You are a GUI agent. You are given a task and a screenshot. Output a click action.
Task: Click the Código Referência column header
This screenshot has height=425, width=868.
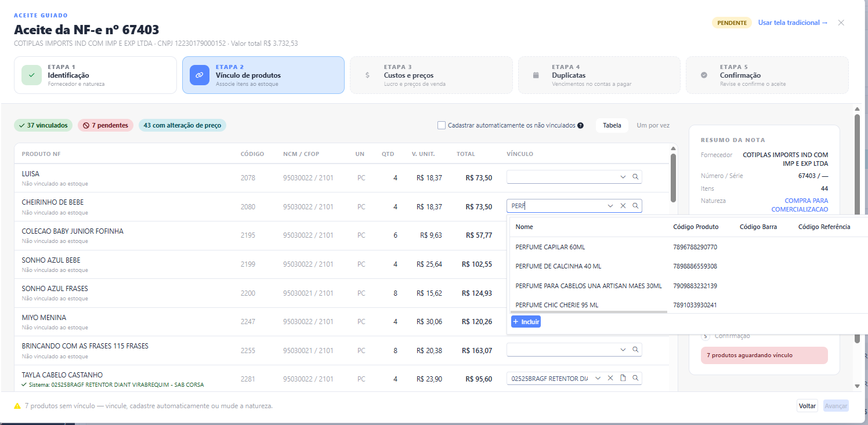[x=824, y=227]
